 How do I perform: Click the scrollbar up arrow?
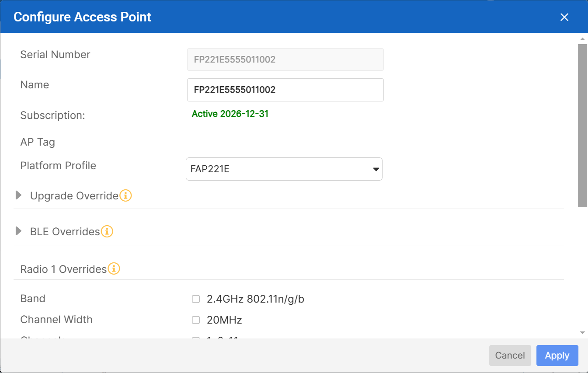coord(582,39)
